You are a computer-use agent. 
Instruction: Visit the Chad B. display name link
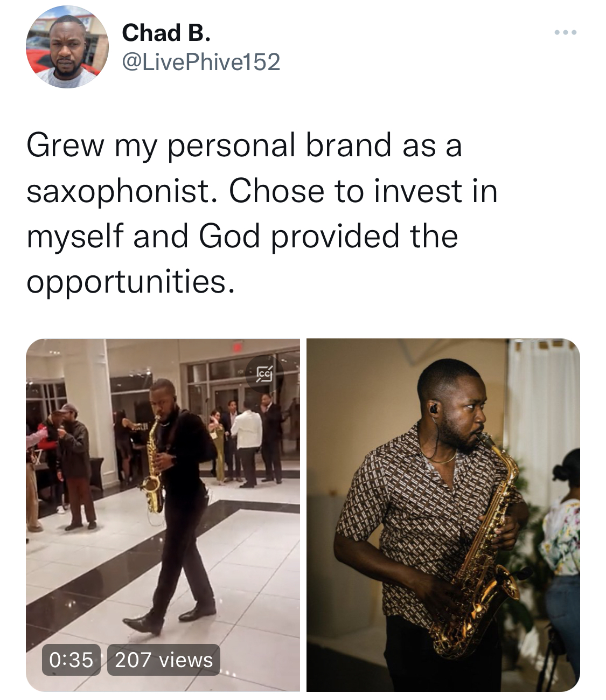point(166,33)
